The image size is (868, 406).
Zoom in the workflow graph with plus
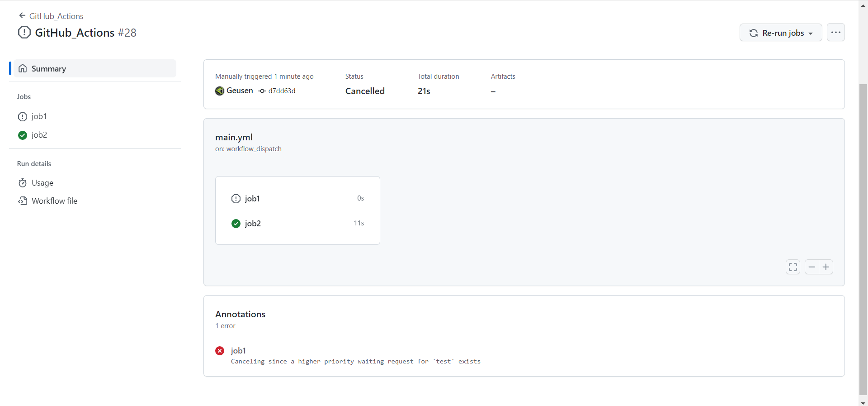[x=826, y=267]
